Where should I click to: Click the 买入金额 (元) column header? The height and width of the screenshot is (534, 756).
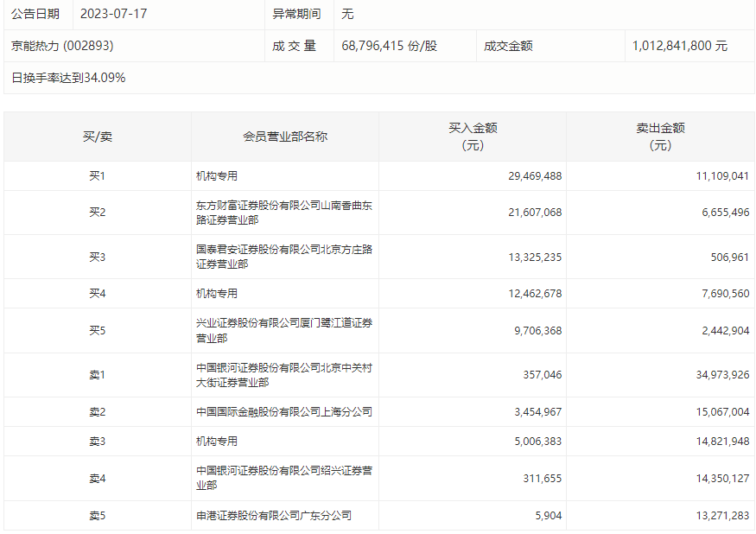click(x=473, y=137)
